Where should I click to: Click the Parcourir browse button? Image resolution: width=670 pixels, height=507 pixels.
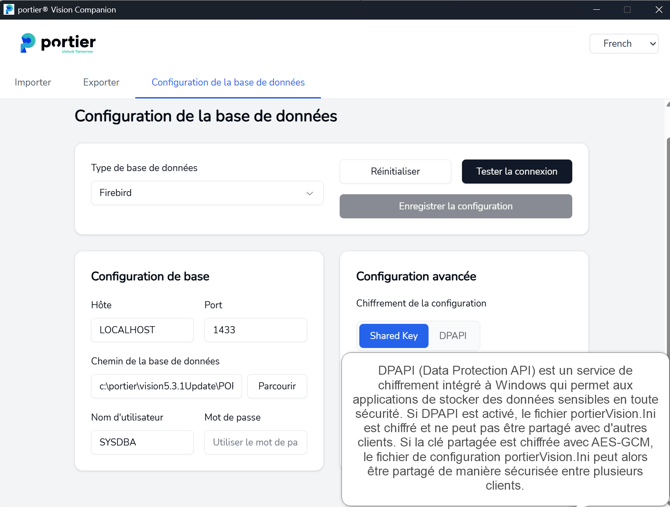(277, 386)
